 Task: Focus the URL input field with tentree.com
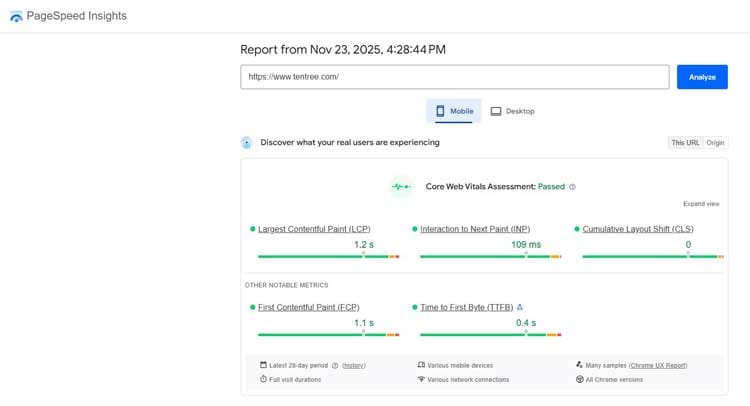pos(454,77)
